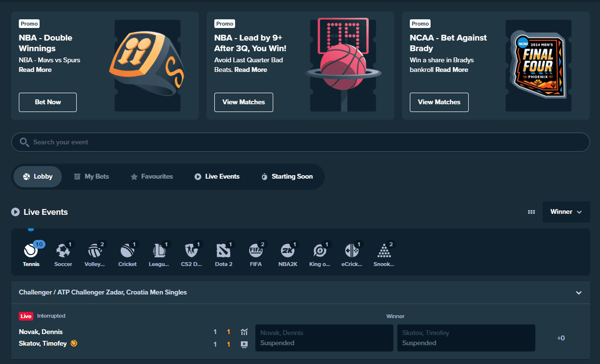Collapse the ATP Challenger Zadar section
Screen dimensions: 600x364
[x=579, y=293]
